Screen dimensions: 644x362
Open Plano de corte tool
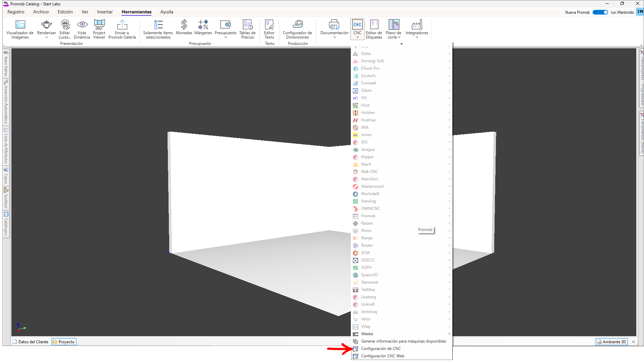tap(394, 29)
